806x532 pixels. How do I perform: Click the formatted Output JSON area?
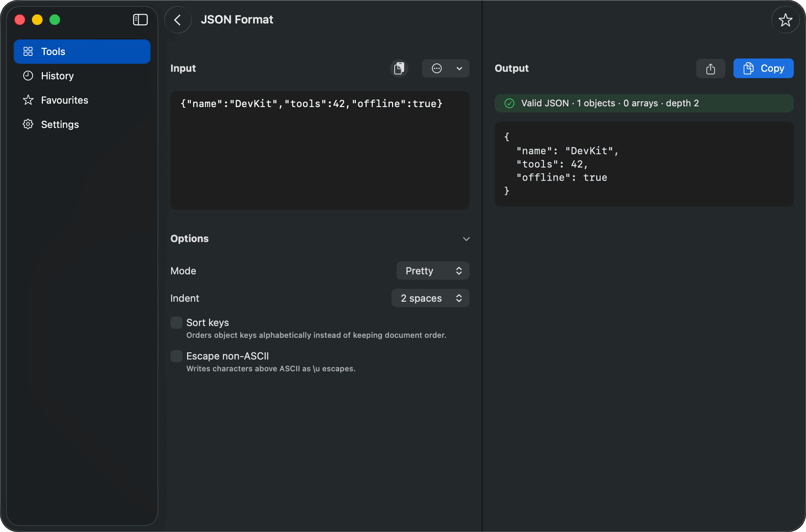[644, 164]
